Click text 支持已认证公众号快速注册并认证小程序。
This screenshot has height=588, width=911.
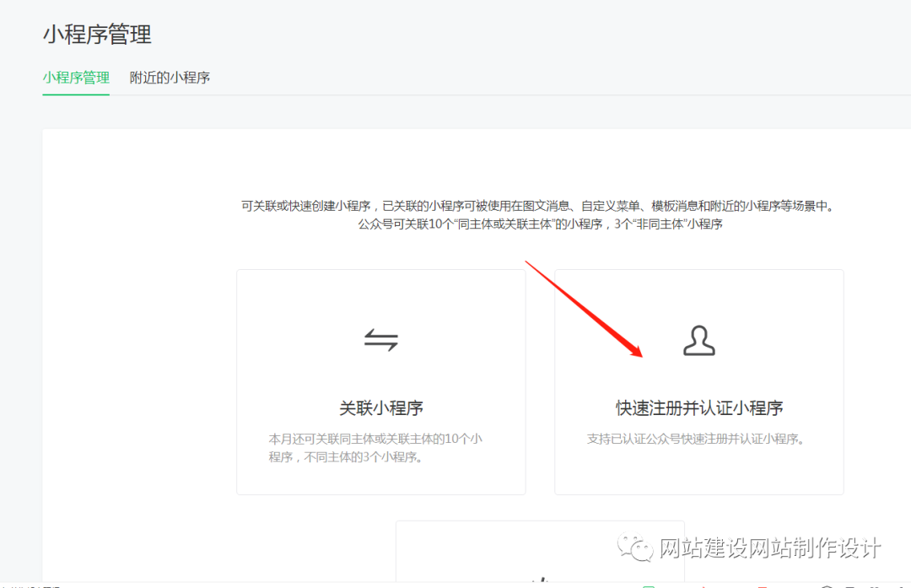(698, 439)
